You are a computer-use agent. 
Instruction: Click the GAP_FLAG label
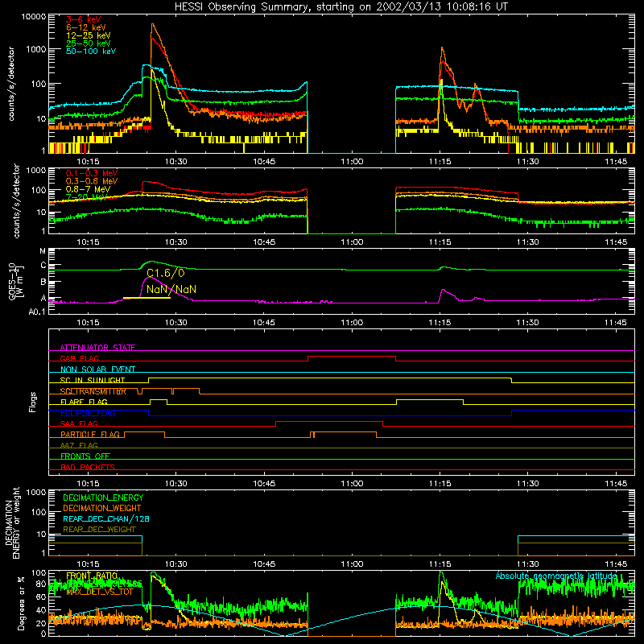[x=79, y=358]
